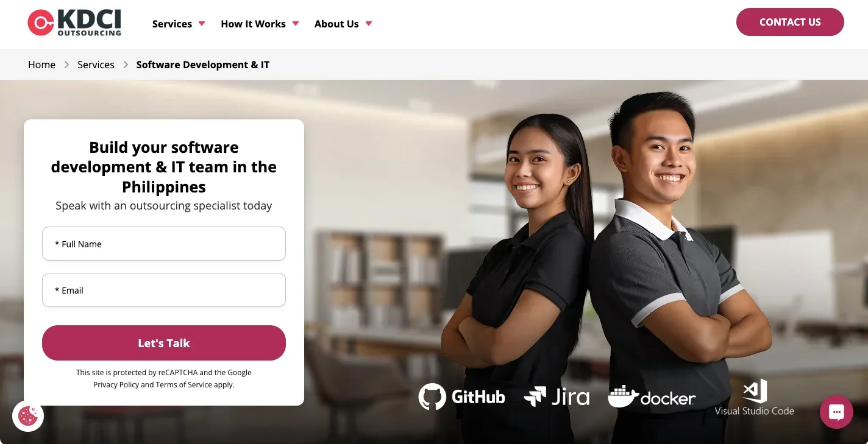The height and width of the screenshot is (444, 868).
Task: Click the Docker whale logo
Action: [x=652, y=396]
